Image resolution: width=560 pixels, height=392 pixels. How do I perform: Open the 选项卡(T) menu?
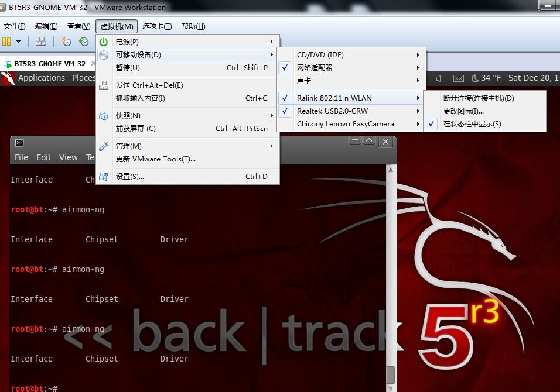(157, 26)
